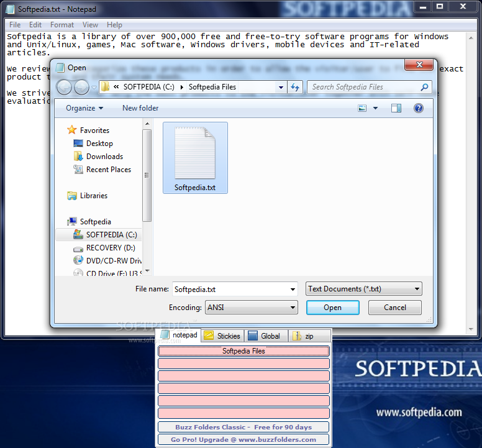This screenshot has width=482, height=448.
Task: Switch to the Stickies tab in Buzz Folders
Action: [222, 336]
